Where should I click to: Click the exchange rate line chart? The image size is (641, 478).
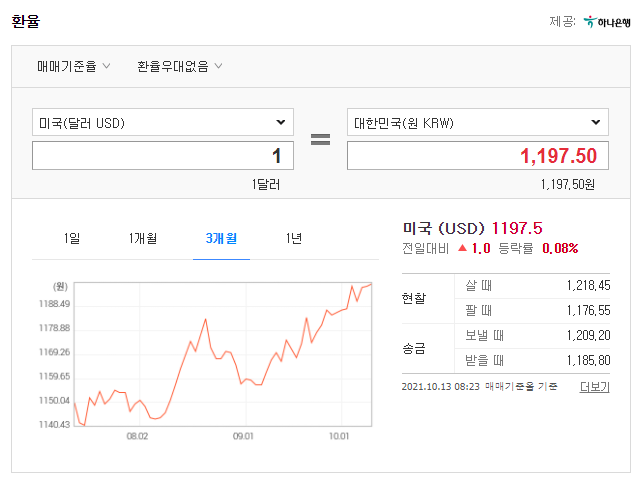223,354
